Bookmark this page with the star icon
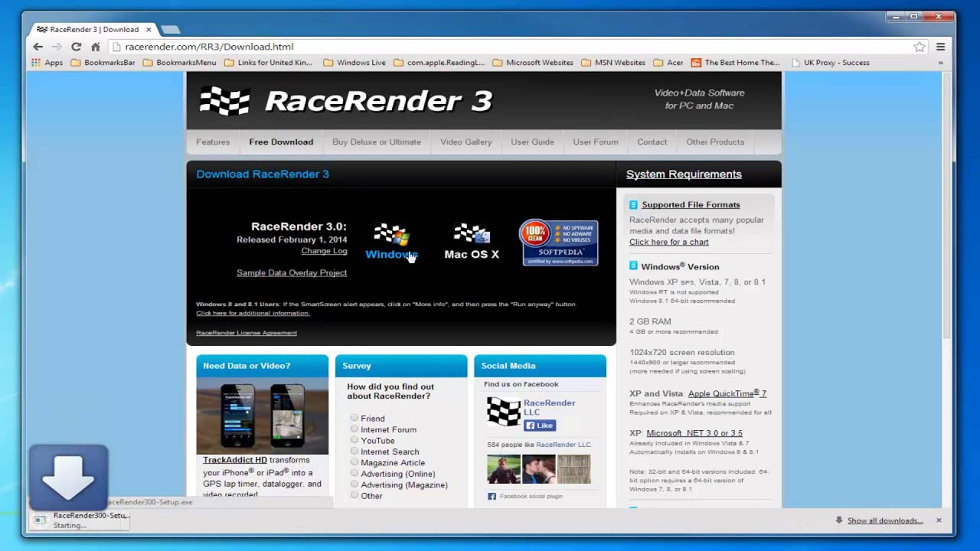The width and height of the screenshot is (980, 551). [x=920, y=47]
